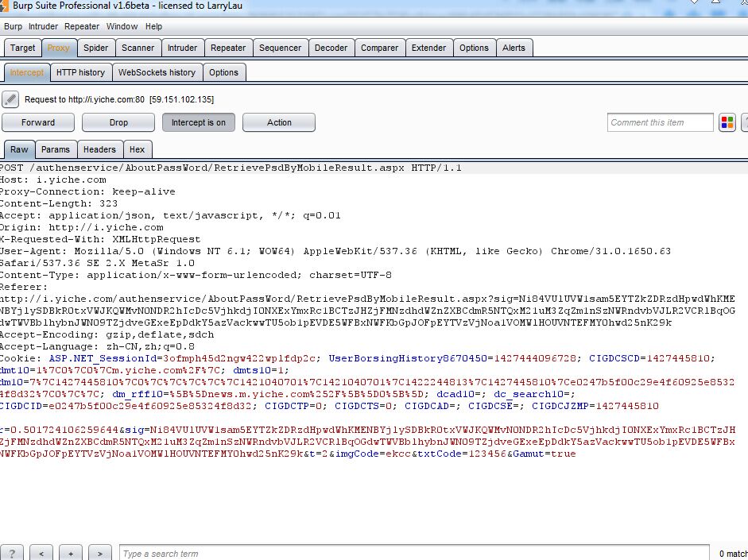Select the Intercept sub-tab
The image size is (748, 560).
tap(27, 72)
